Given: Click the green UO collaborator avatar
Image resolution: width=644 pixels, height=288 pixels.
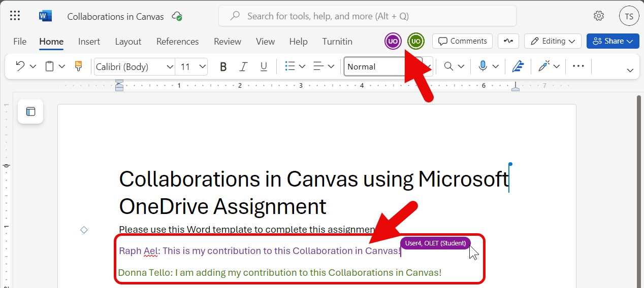Looking at the screenshot, I should click(416, 41).
